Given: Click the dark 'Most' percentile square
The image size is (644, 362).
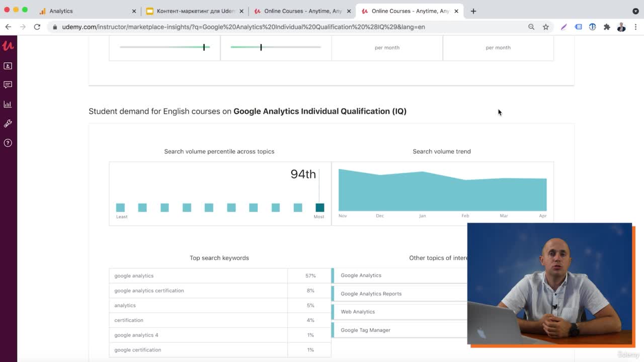Looking at the screenshot, I should [x=319, y=208].
